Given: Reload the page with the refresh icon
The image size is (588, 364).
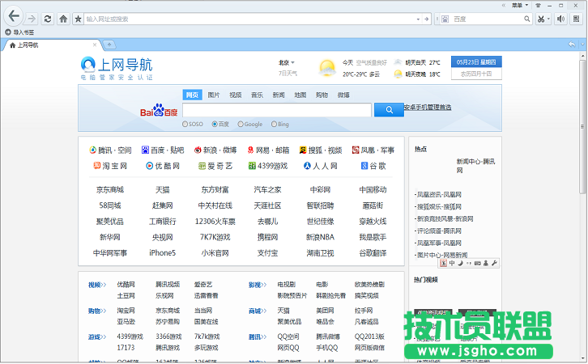Looking at the screenshot, I should (x=48, y=19).
